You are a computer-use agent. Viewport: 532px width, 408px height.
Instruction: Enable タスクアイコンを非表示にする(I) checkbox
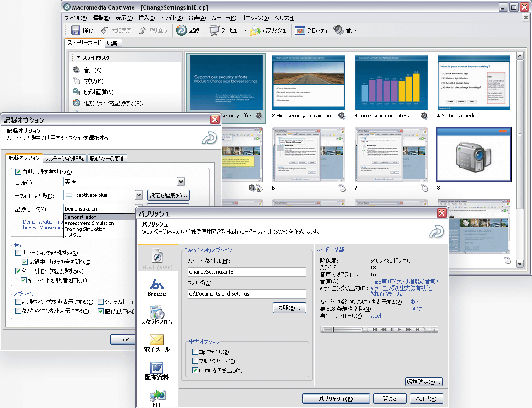pos(18,311)
